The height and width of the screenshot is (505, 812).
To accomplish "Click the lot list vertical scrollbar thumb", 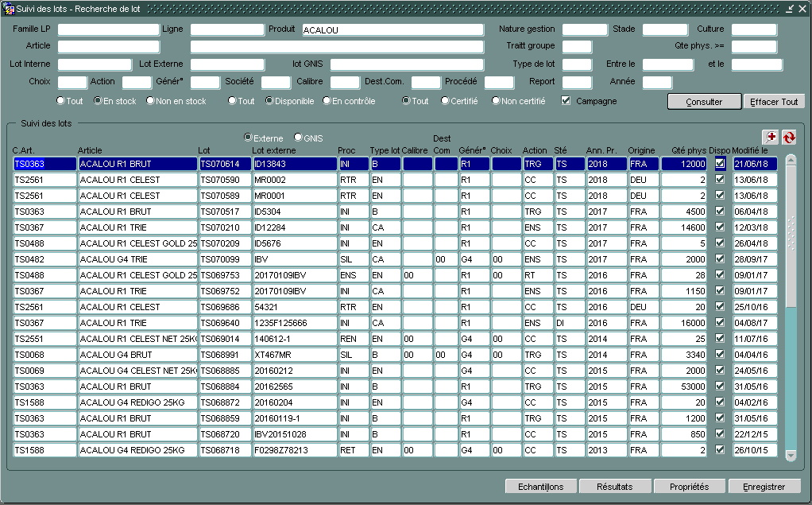I will (791, 236).
